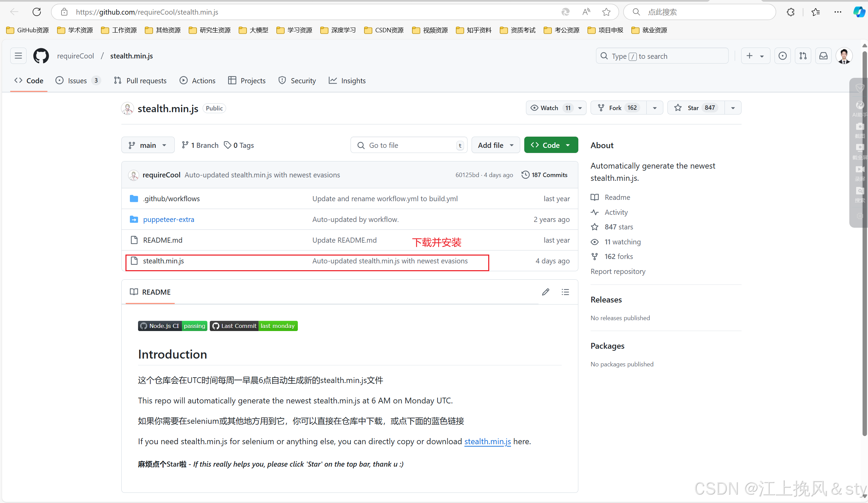Expand the Star lists dropdown arrow
Screen dimensions: 868x503
733,108
